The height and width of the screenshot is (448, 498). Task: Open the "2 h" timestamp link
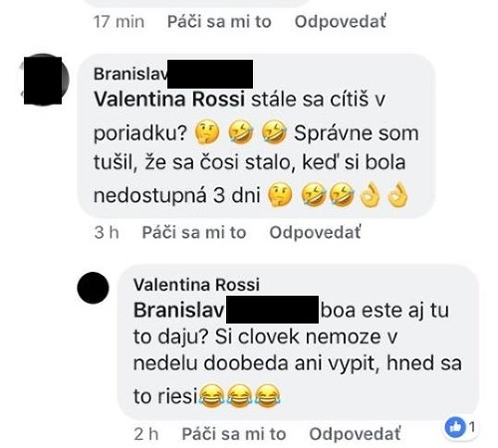(x=146, y=434)
